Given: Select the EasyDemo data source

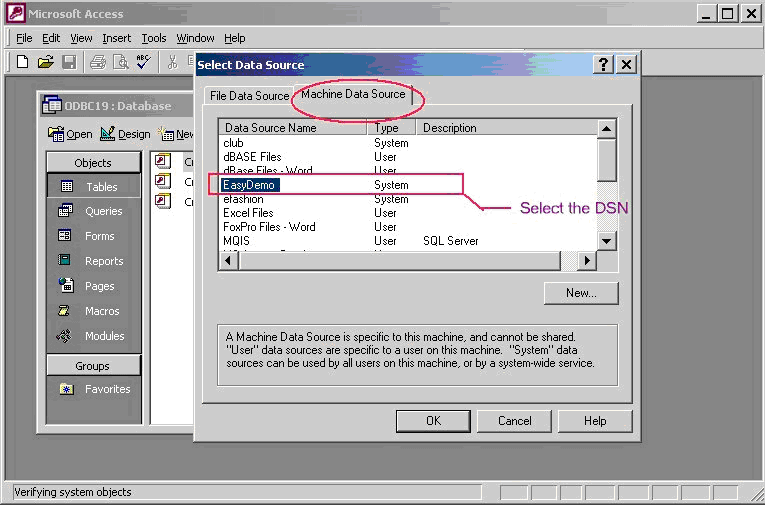Looking at the screenshot, I should 408,185.
